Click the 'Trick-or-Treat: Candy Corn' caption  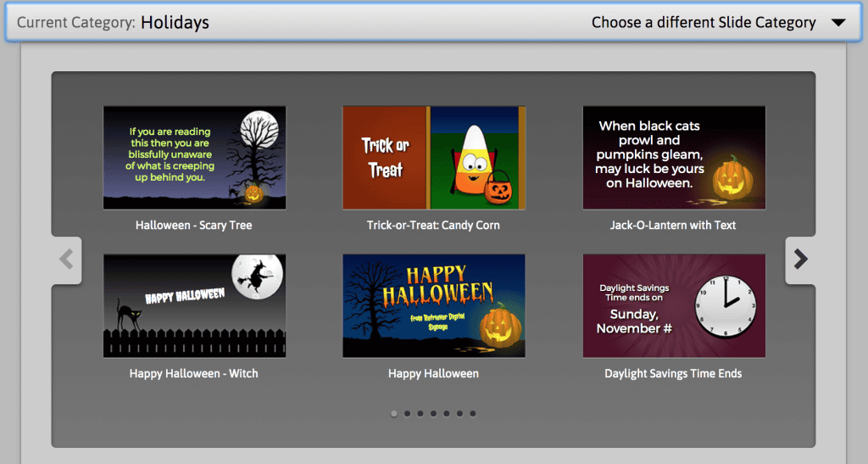coord(433,226)
